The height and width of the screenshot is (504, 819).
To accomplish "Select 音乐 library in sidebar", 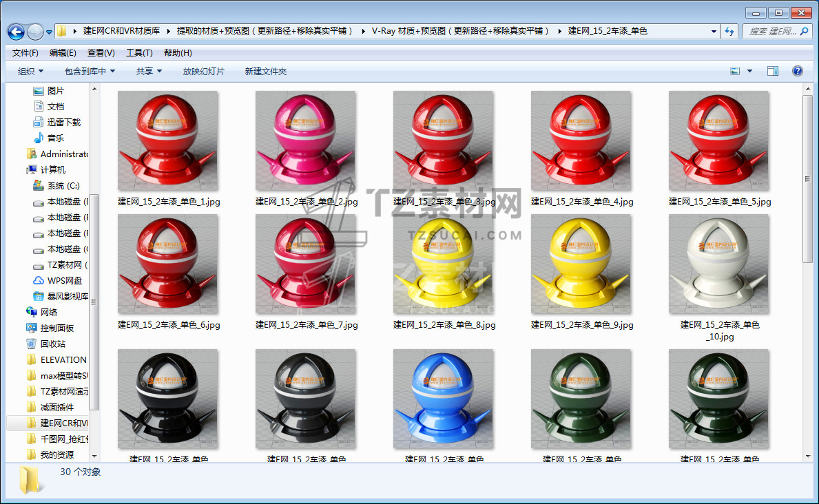I will [49, 138].
